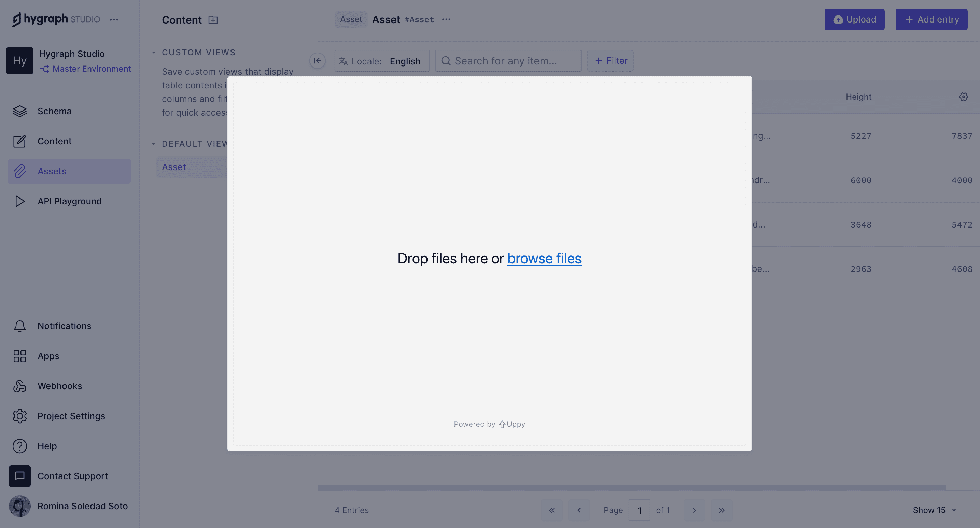Open Apps from the grid icon

tap(20, 356)
